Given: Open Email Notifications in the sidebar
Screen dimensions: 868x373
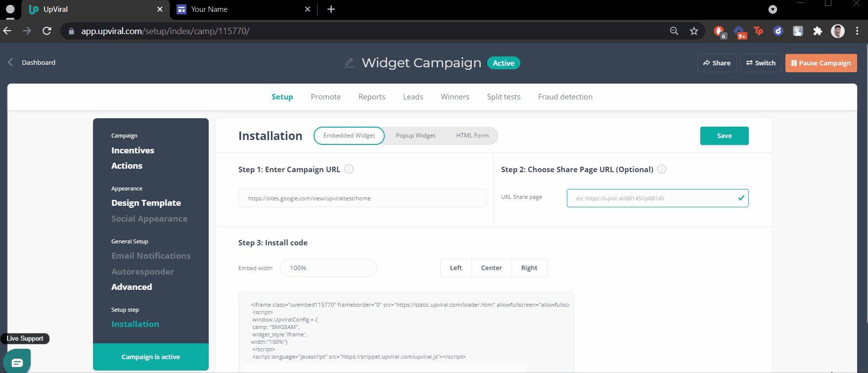Looking at the screenshot, I should coord(151,256).
